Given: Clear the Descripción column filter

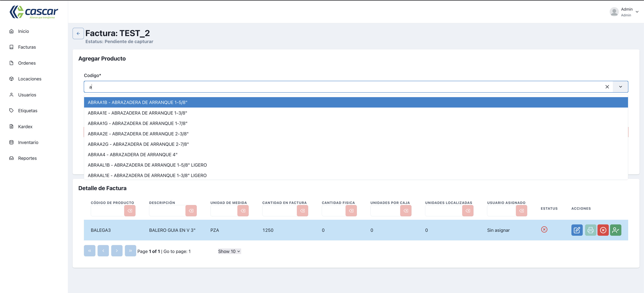Looking at the screenshot, I should tap(191, 211).
